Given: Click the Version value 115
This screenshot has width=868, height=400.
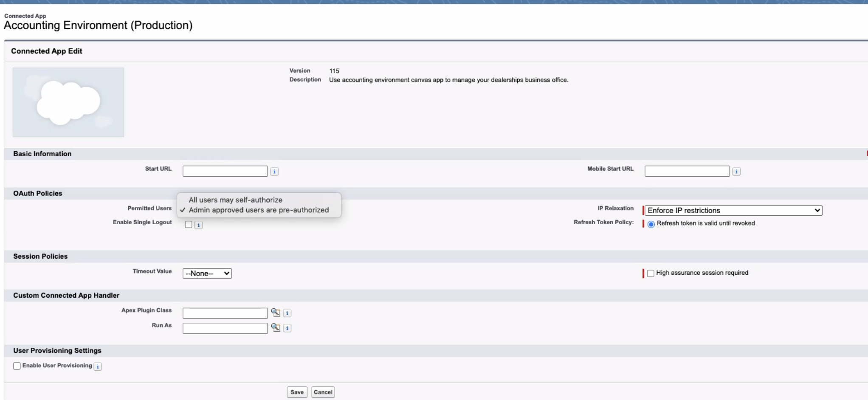Looking at the screenshot, I should click(x=334, y=71).
